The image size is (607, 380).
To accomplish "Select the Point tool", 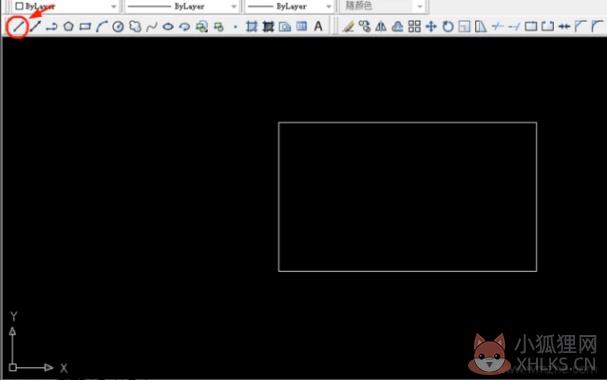I will click(x=235, y=27).
